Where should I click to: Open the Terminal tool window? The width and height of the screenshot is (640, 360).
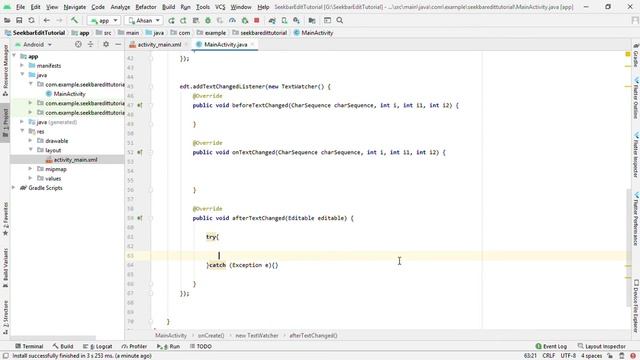click(29, 346)
